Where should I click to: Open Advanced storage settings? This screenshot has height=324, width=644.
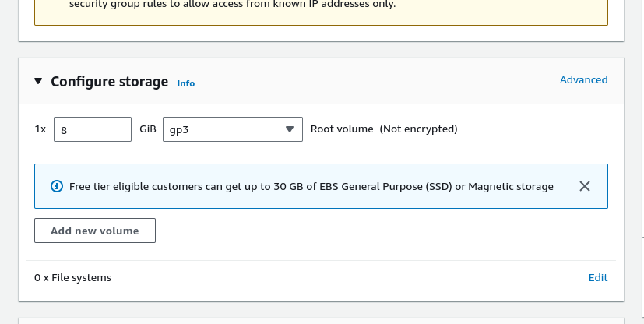[583, 79]
